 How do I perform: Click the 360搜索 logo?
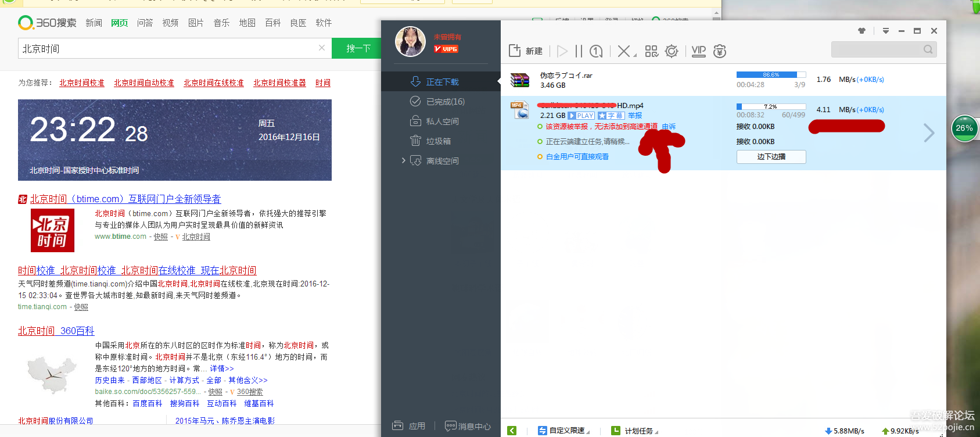[47, 23]
